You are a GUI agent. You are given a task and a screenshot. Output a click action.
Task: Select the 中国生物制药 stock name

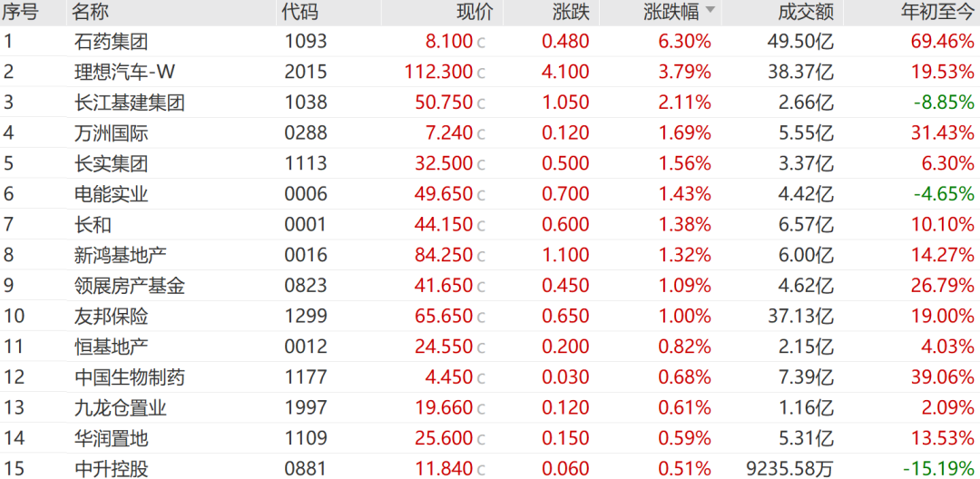pos(130,377)
